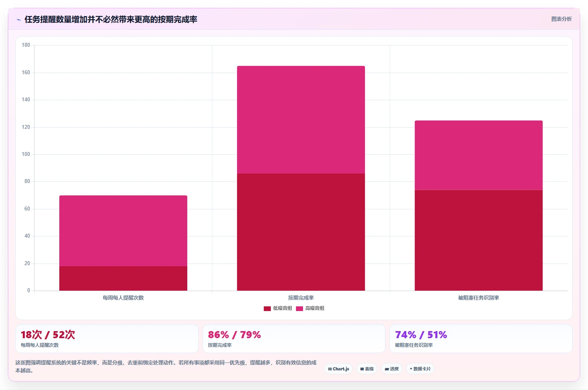
Task: Select the 表格 tag chip
Action: [x=367, y=369]
